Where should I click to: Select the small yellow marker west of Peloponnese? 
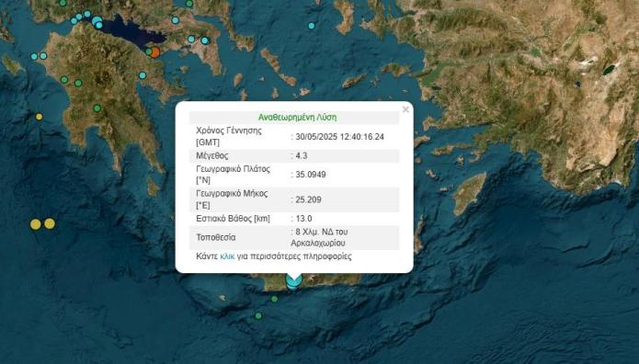40,117
